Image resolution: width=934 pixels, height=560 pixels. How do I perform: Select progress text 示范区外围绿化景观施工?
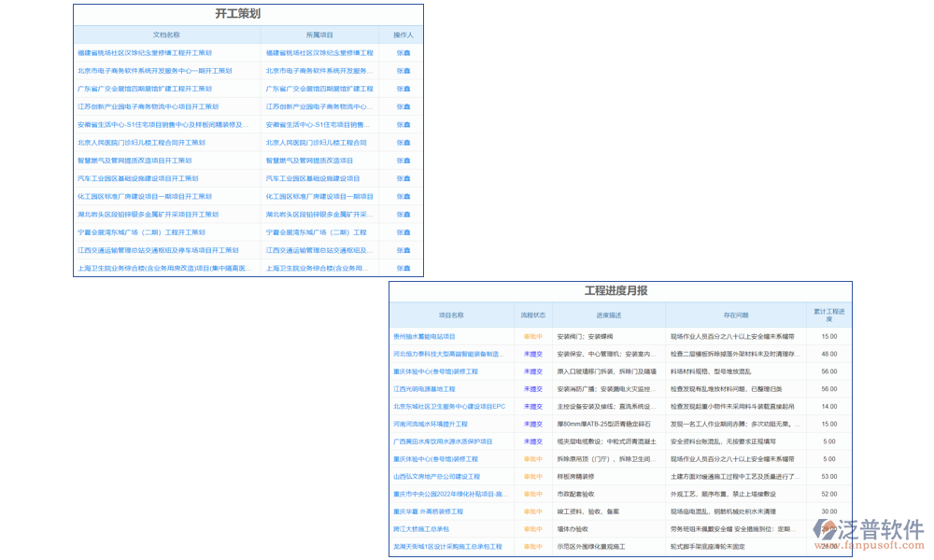click(x=591, y=546)
